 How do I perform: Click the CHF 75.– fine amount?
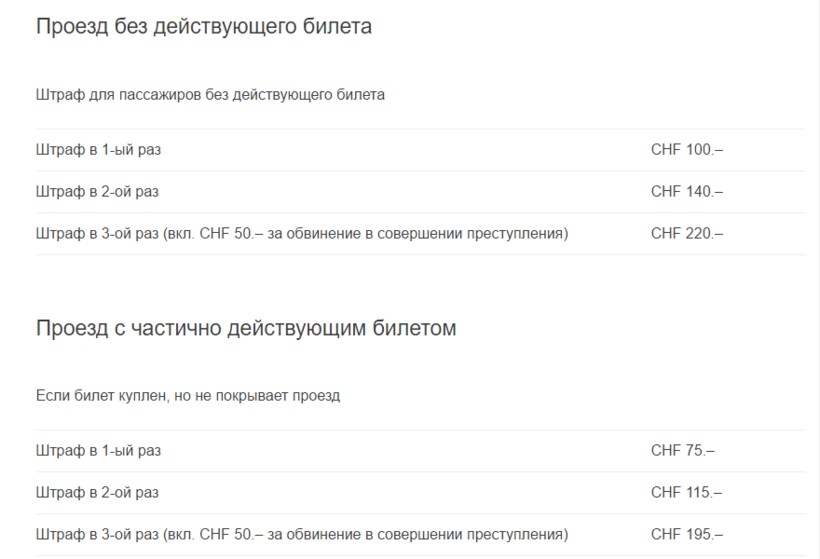pyautogui.click(x=682, y=451)
